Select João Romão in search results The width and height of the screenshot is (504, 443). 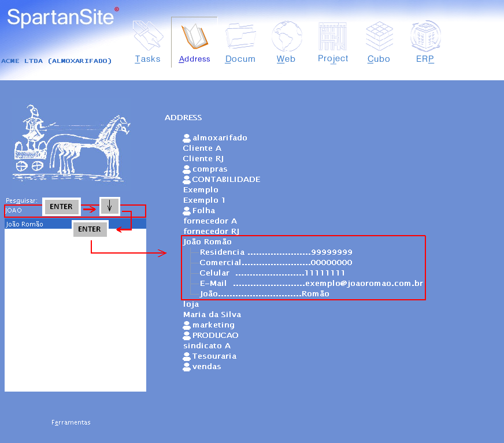coord(24,224)
